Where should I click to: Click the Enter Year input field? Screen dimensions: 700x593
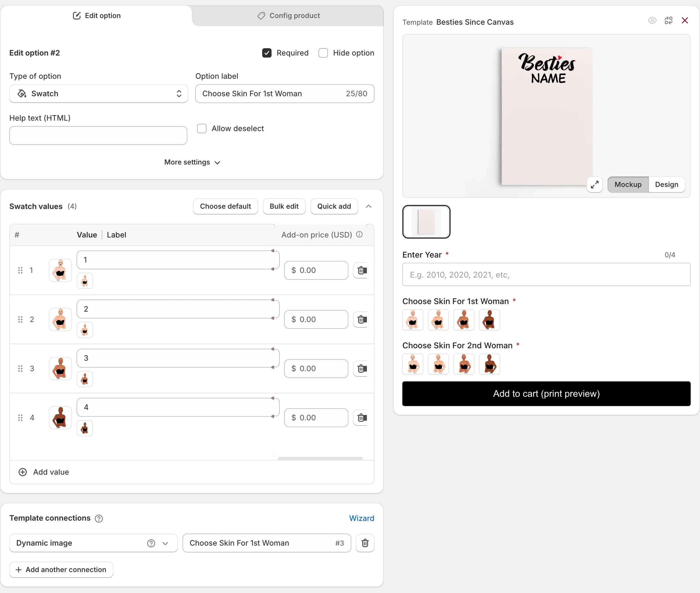(x=546, y=275)
